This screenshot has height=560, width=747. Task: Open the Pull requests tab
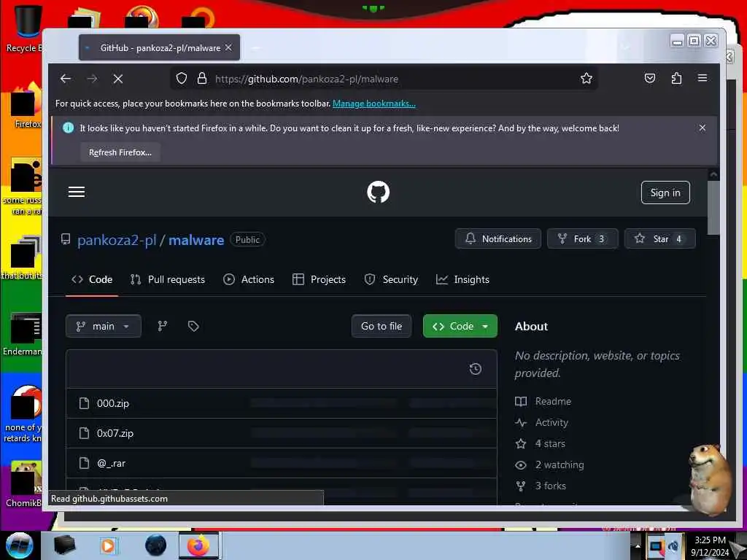tap(168, 279)
